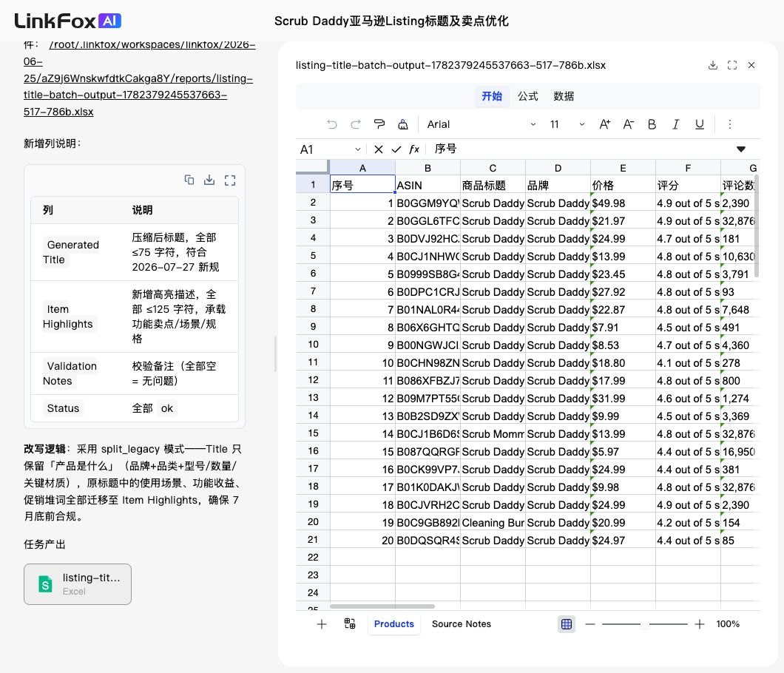Select the Products sheet tab
Viewport: 784px width, 673px height.
click(394, 623)
